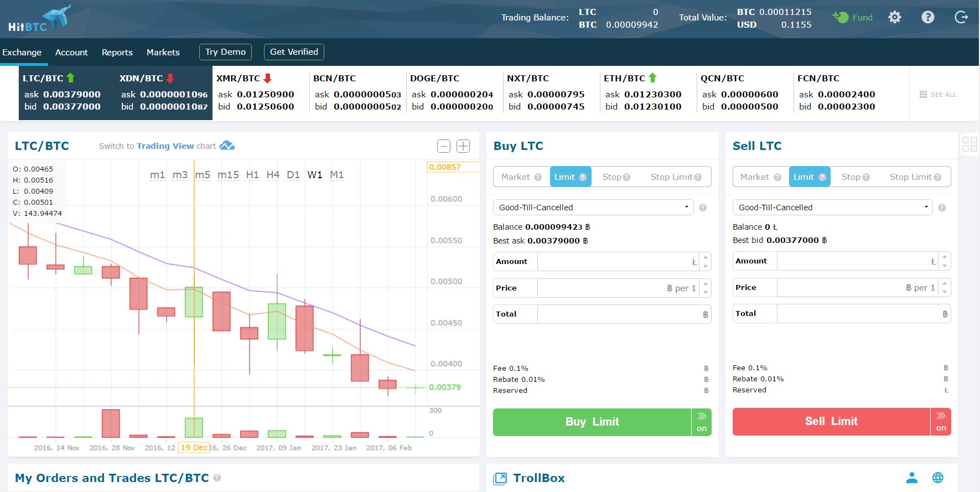Click the Try Demo button
The height and width of the screenshot is (492, 980).
(x=225, y=52)
